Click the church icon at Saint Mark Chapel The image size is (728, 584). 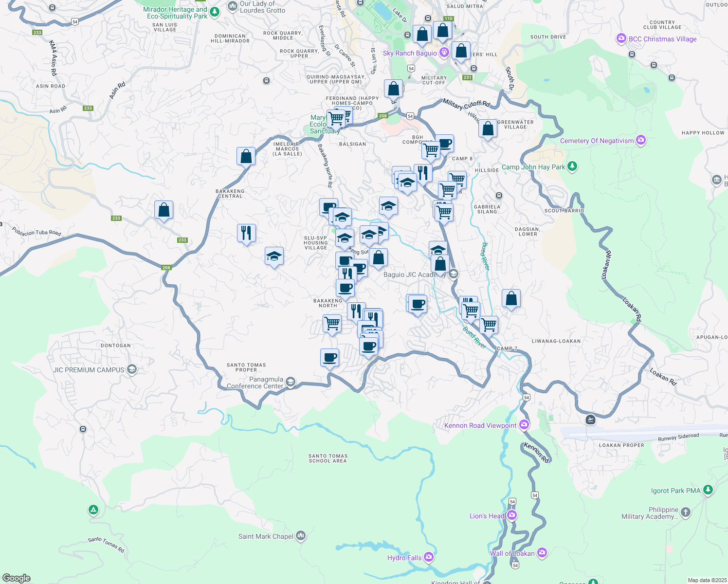[x=300, y=535]
